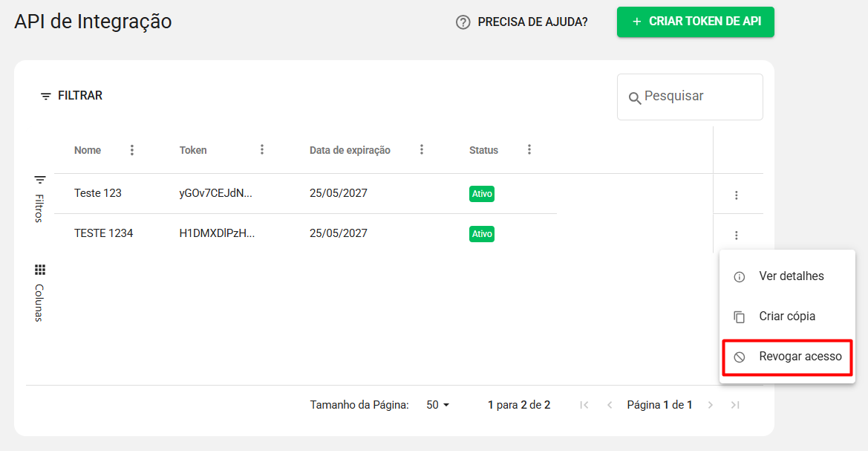868x451 pixels.
Task: Sort by Data de expiração header
Action: [x=350, y=150]
